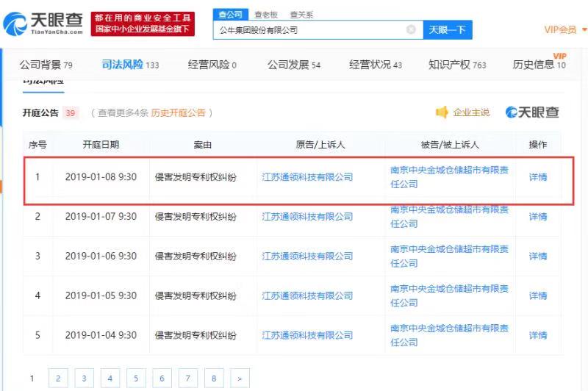Go to pagination page 3

[x=84, y=379]
